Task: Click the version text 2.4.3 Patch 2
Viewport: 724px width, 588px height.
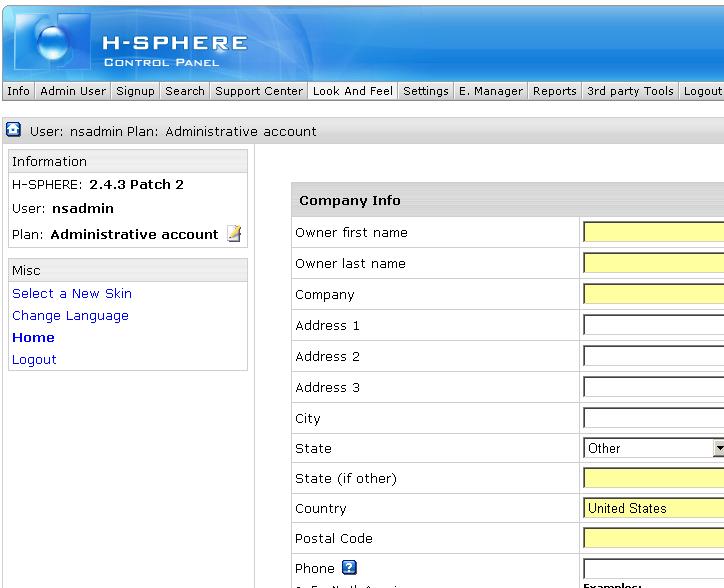Action: pos(136,184)
